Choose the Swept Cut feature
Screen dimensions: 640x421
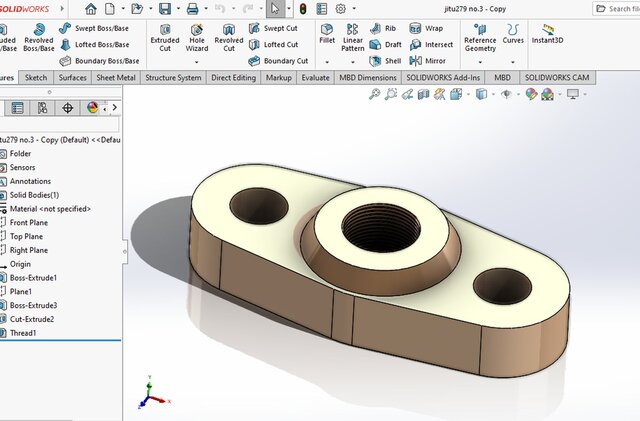point(273,28)
